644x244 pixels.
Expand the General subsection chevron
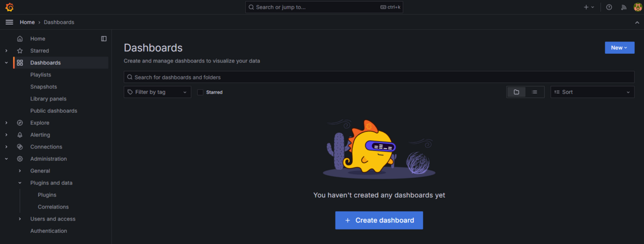click(x=20, y=171)
